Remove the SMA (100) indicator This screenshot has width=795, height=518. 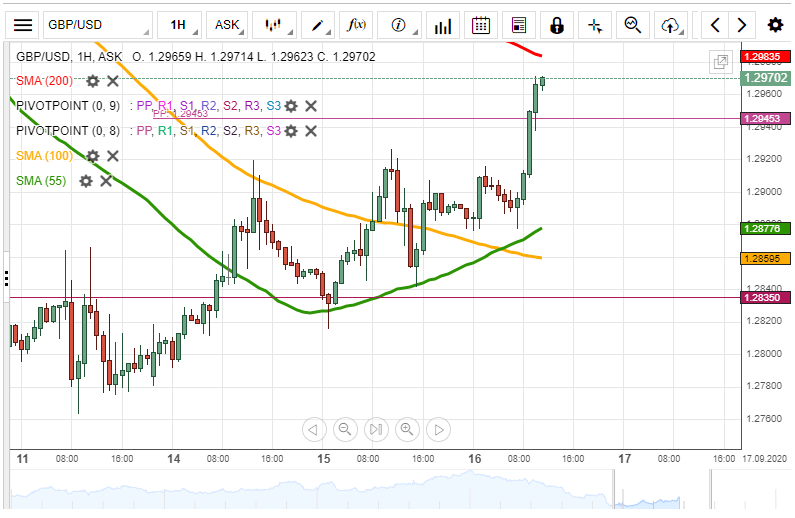(113, 156)
